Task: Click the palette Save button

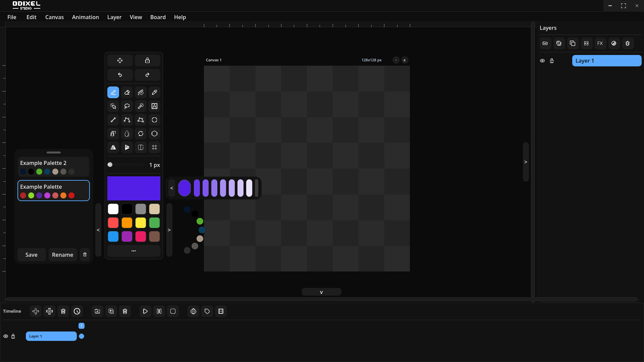Action: pos(32,255)
